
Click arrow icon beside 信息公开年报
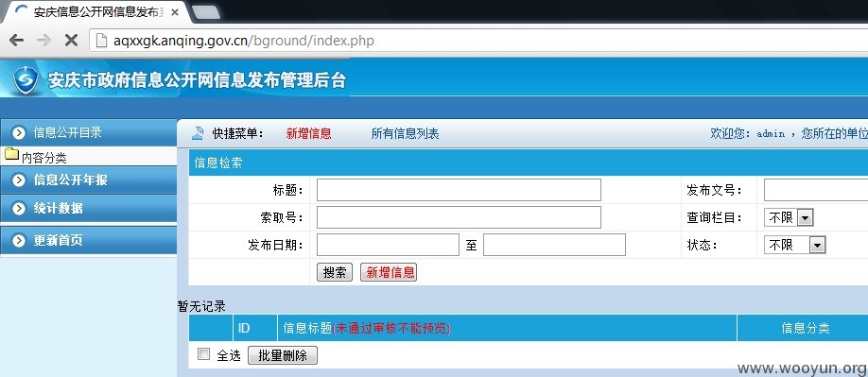(x=19, y=180)
